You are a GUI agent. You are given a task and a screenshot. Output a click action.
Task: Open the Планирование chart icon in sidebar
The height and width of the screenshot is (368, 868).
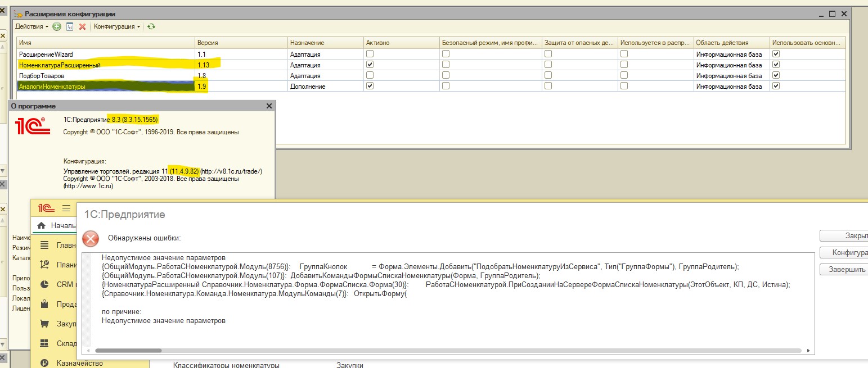click(x=45, y=265)
